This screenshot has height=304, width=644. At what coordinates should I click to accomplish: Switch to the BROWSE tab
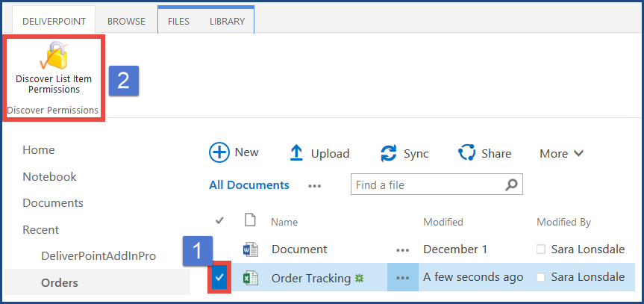click(127, 22)
